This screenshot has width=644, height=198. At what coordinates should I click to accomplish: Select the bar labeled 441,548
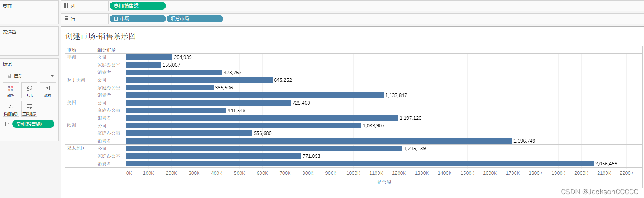(x=176, y=110)
